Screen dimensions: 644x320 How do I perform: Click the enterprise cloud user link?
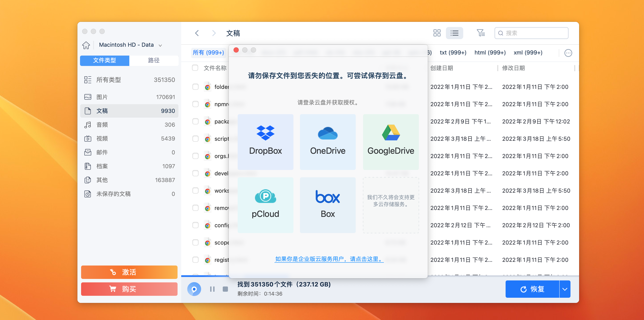click(x=329, y=259)
